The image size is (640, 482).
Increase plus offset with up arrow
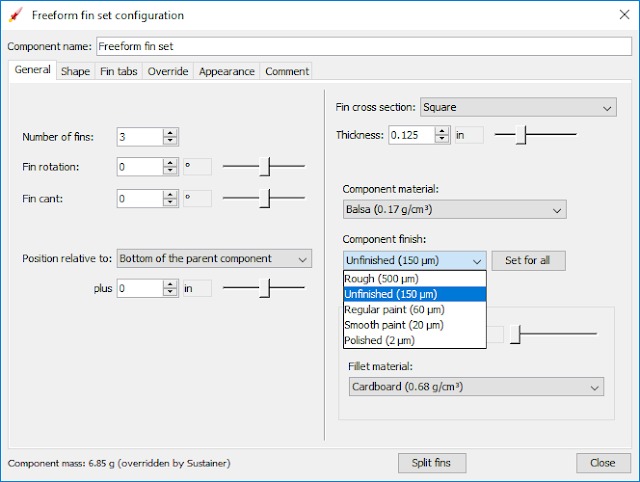tap(170, 284)
